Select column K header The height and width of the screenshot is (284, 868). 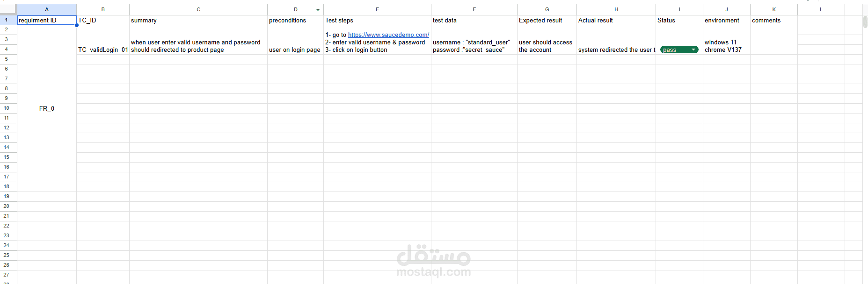pos(774,9)
